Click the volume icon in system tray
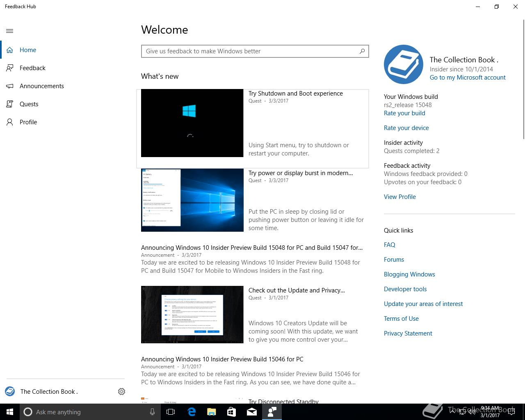Screen dimensions: 525x420 [472, 412]
